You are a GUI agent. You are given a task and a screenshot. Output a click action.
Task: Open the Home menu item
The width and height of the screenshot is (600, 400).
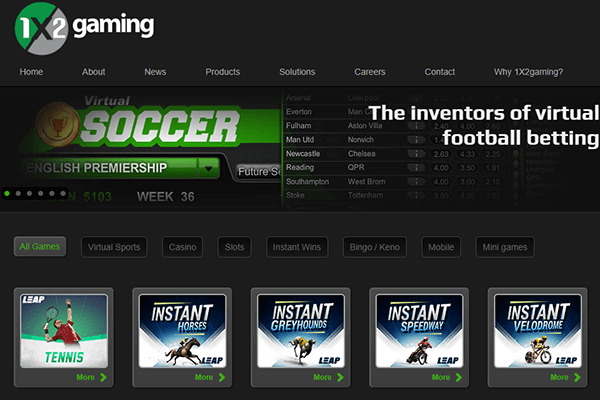(x=31, y=72)
